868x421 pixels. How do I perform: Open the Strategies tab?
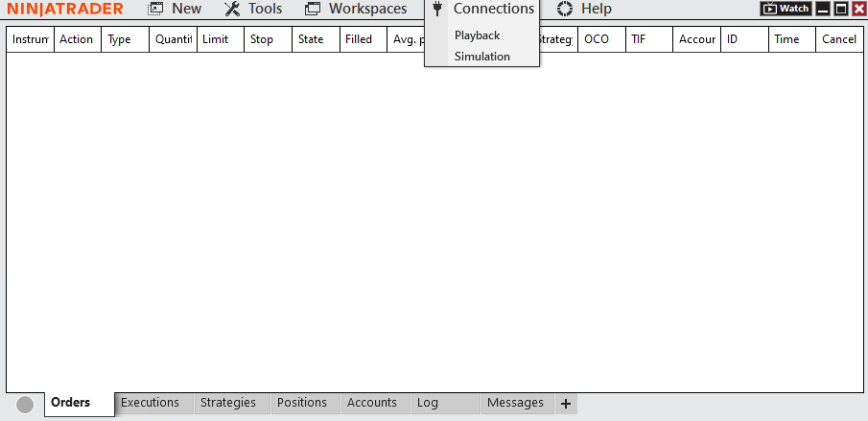(228, 403)
